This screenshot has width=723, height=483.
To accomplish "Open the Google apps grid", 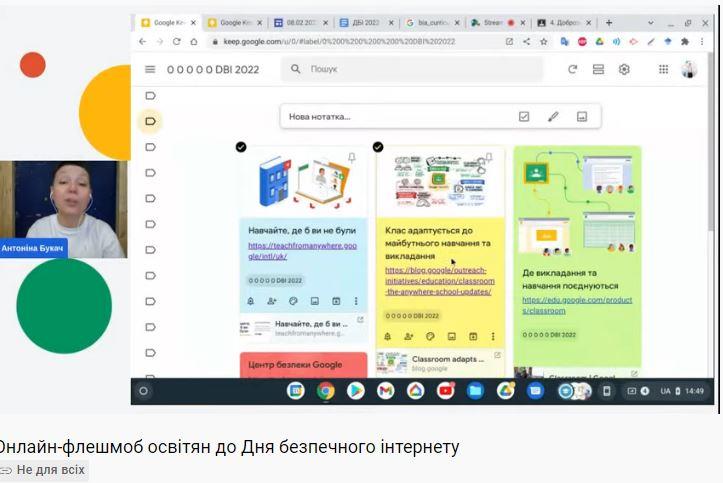I will (663, 69).
